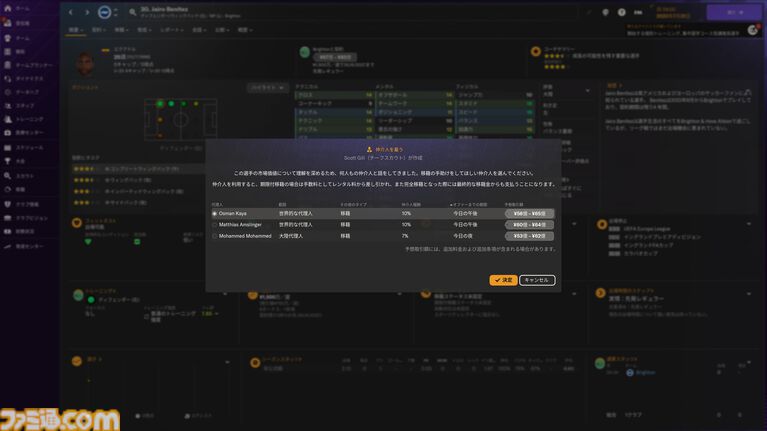Viewport: 767px width, 431px height.
Task: Sort by the 予想取引額 column header
Action: 514,204
